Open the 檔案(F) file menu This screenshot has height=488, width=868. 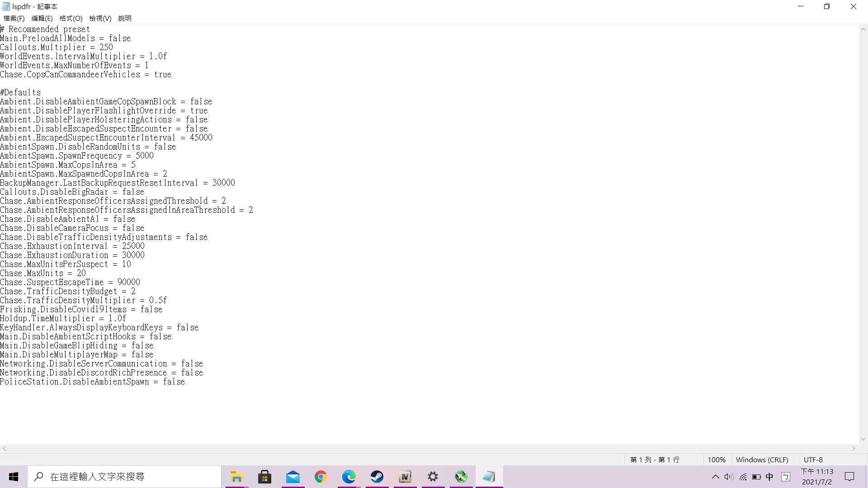pos(14,19)
